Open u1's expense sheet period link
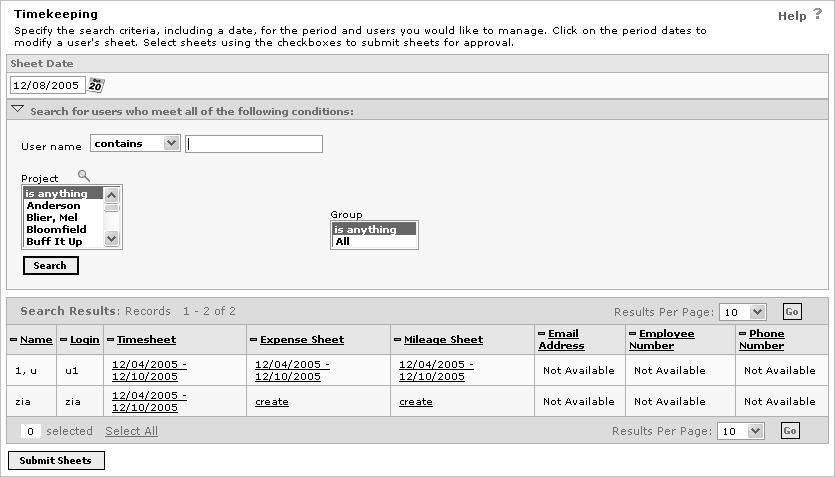The height and width of the screenshot is (477, 835). [x=292, y=371]
